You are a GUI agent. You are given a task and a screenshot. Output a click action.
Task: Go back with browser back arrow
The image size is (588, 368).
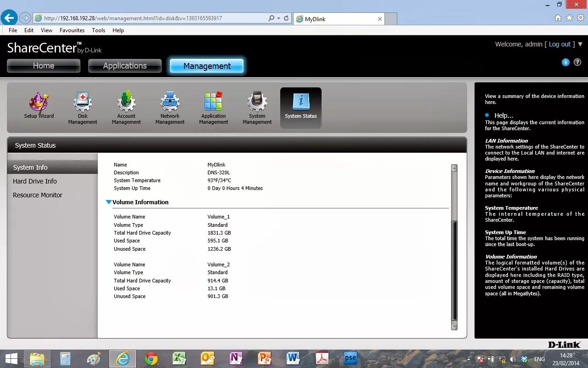pos(9,18)
